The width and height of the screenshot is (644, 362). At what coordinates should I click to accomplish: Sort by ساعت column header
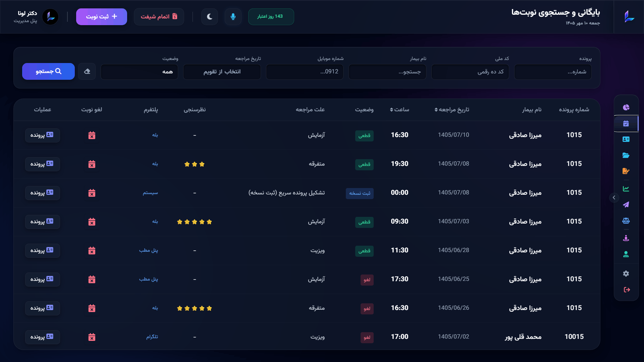399,110
